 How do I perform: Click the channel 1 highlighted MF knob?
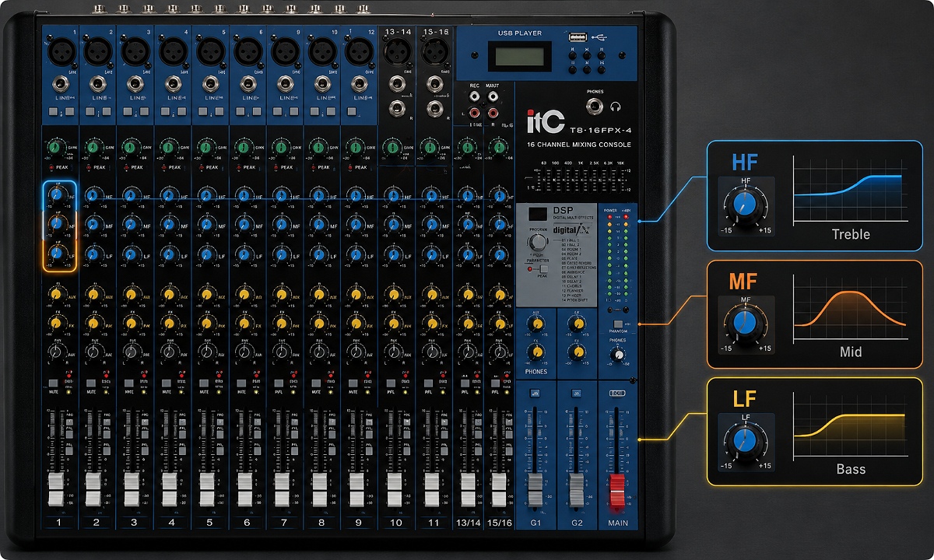coord(58,225)
